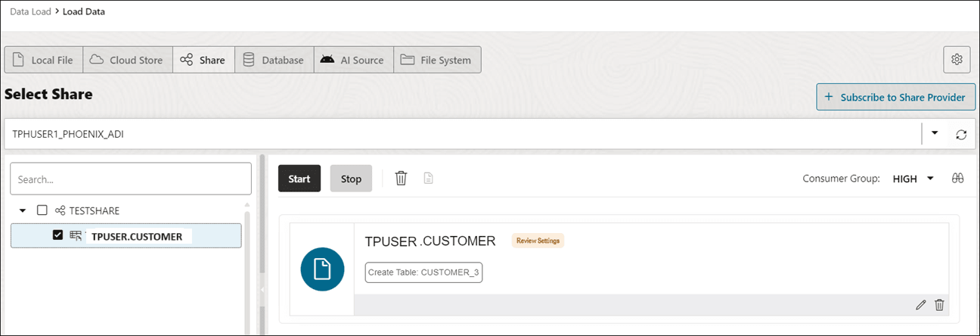Uncheck the TPUSER.CUSTOMER checkbox
The image size is (980, 336).
click(x=57, y=236)
